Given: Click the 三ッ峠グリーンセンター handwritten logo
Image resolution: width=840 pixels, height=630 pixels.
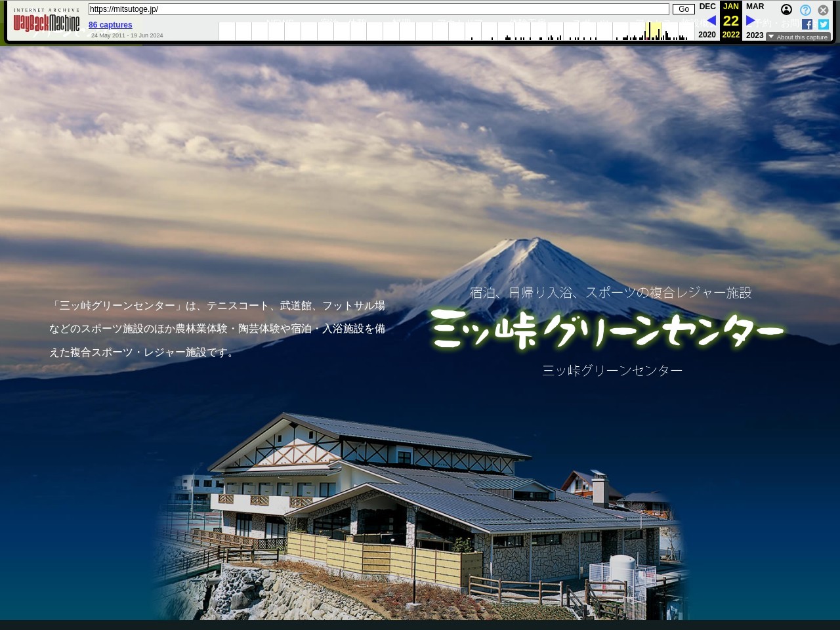Looking at the screenshot, I should 607,329.
